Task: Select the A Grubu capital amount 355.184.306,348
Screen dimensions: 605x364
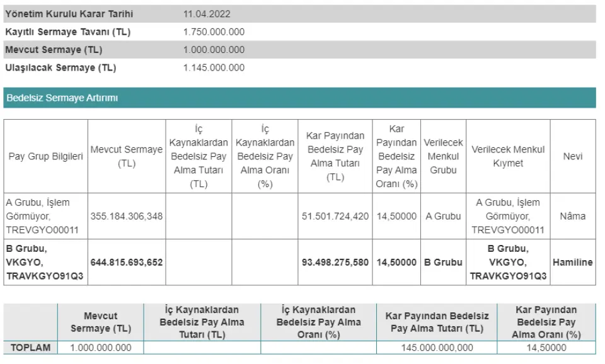Action: pos(127,216)
